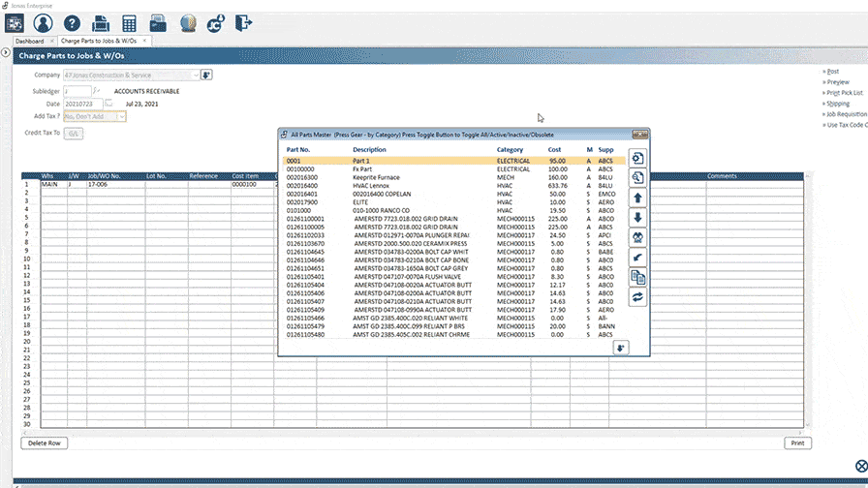The height and width of the screenshot is (488, 868).
Task: Click the Credit Tax To G/L button
Action: tap(73, 134)
